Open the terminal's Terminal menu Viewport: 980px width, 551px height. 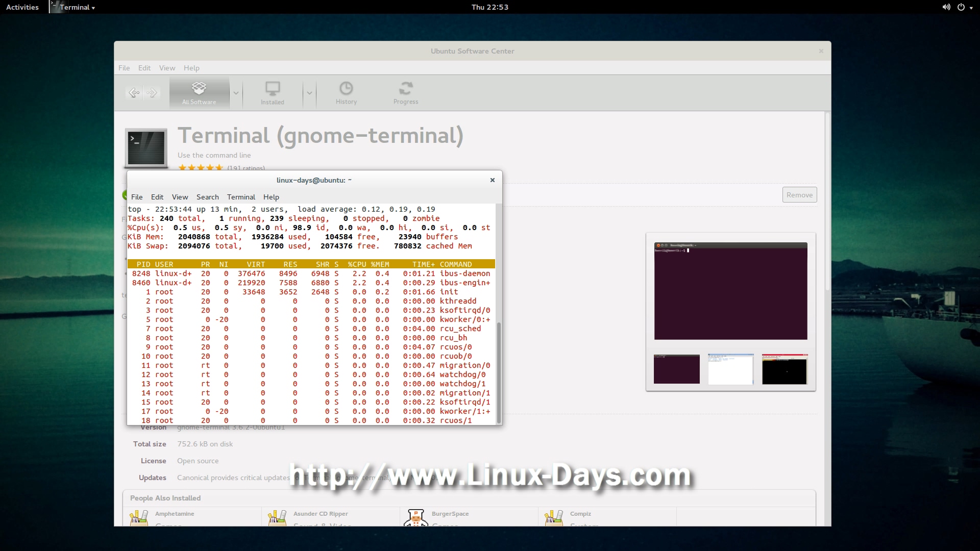pyautogui.click(x=241, y=197)
